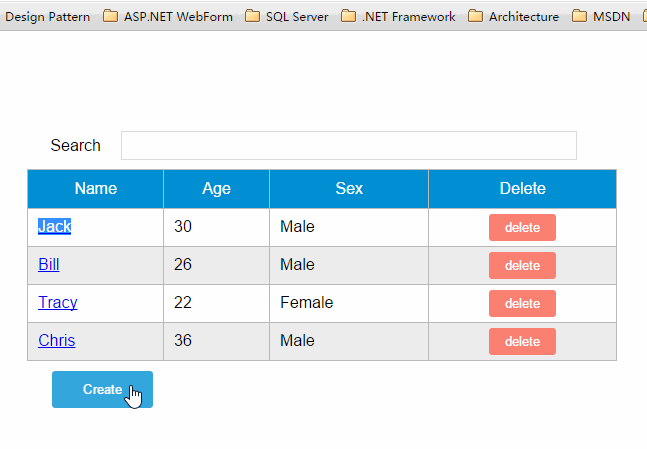Open the MSDN bookmark folder
This screenshot has width=647, height=449.
[x=601, y=17]
